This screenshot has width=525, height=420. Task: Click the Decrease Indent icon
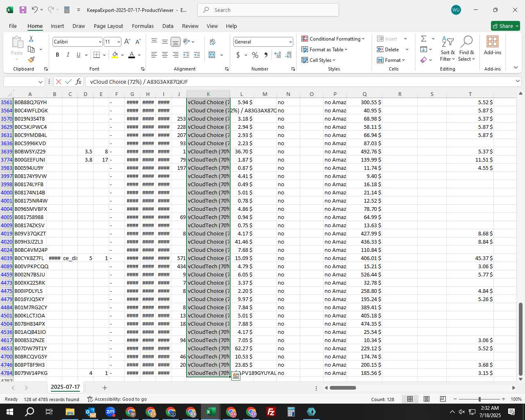click(x=186, y=55)
